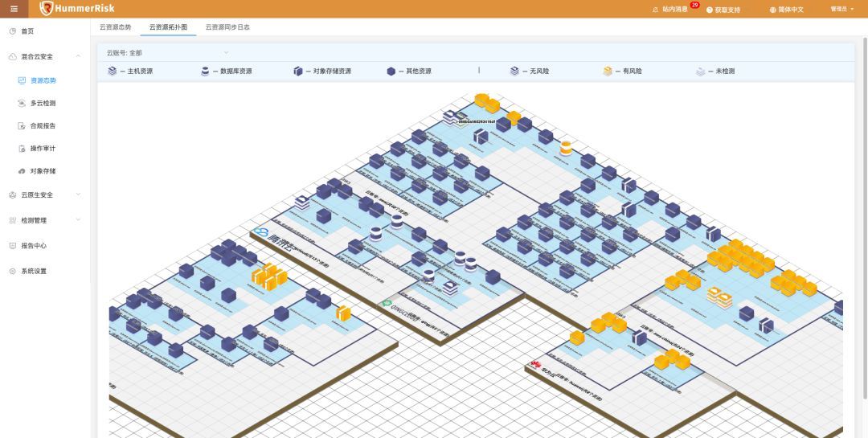The height and width of the screenshot is (438, 868).
Task: Click the Get Support question icon
Action: point(709,10)
